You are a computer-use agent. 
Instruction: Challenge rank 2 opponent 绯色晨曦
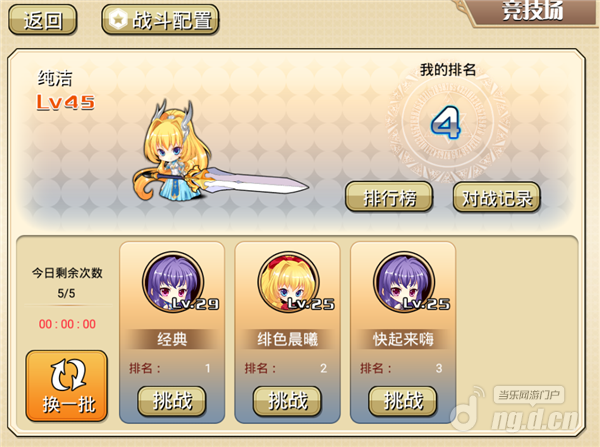(x=287, y=401)
